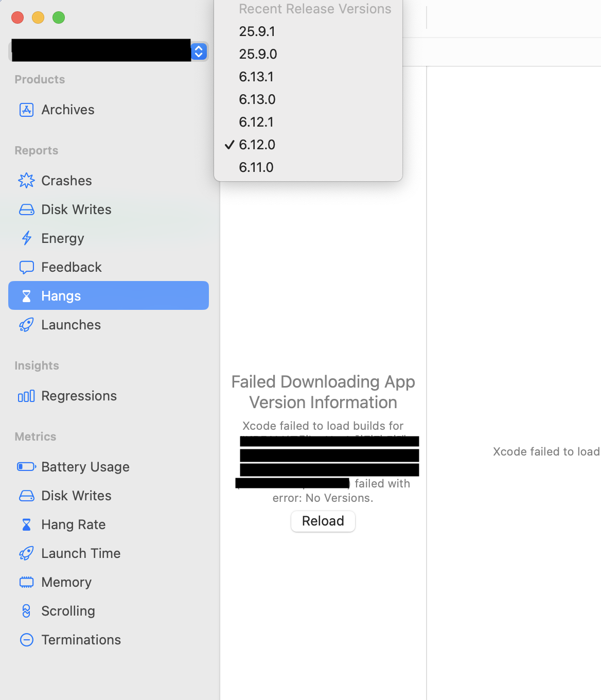Image resolution: width=601 pixels, height=700 pixels.
Task: Click the Scrolling icon in Metrics
Action: click(x=26, y=611)
